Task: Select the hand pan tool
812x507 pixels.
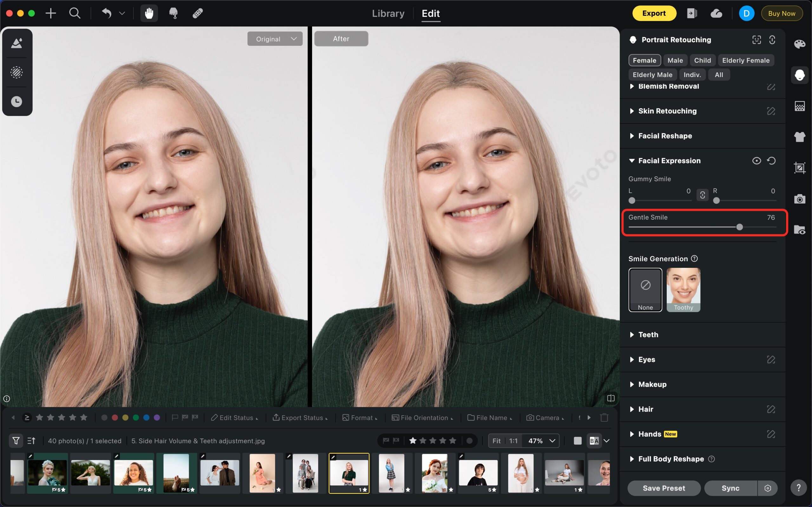Action: coord(149,13)
